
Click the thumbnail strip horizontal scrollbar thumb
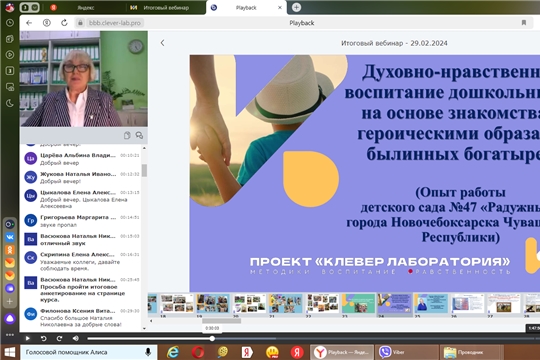(x=221, y=321)
